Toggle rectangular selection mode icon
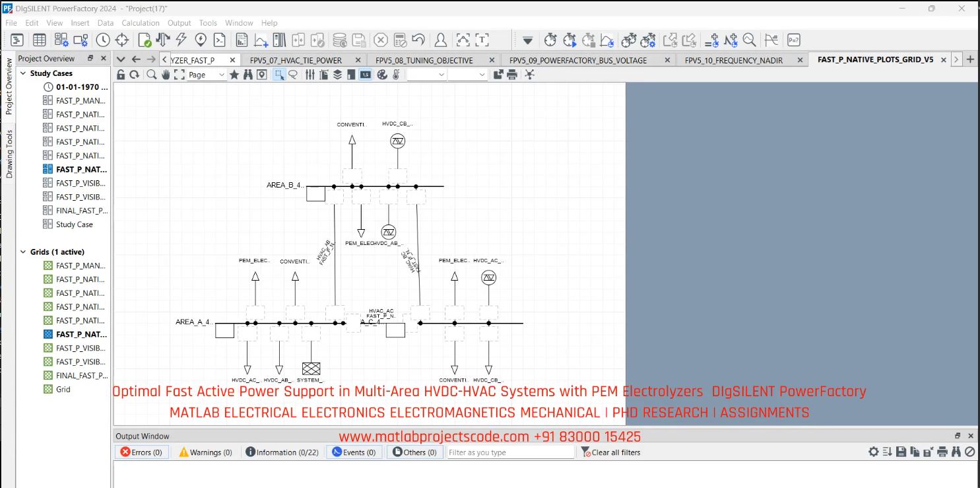Viewport: 980px width, 488px height. coord(279,75)
